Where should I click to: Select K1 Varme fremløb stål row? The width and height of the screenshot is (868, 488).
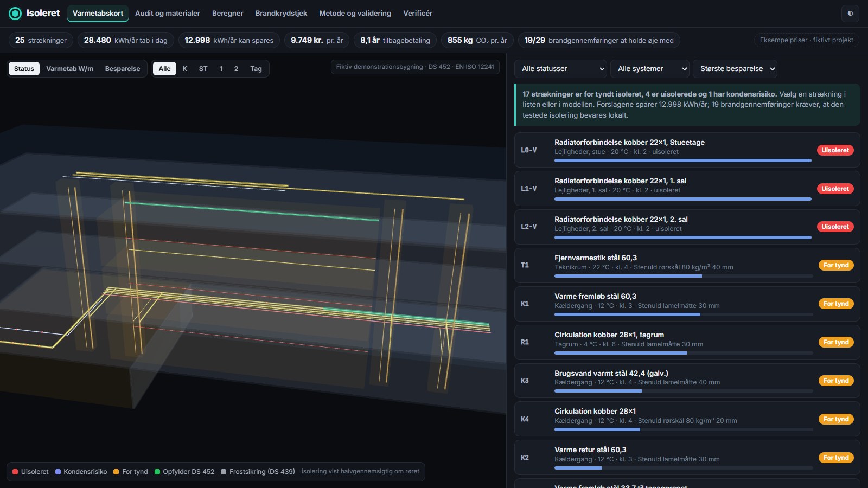click(x=687, y=304)
